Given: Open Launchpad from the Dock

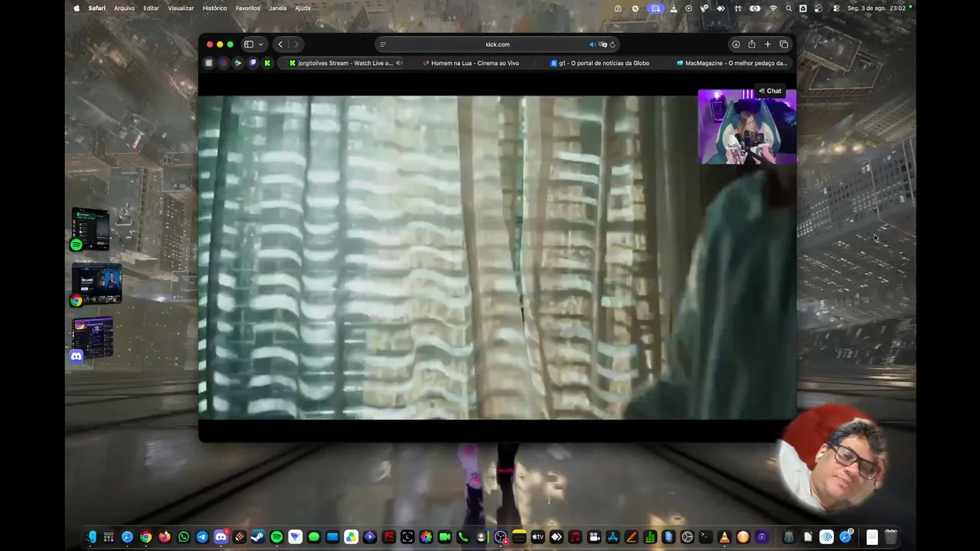Looking at the screenshot, I should (x=109, y=537).
